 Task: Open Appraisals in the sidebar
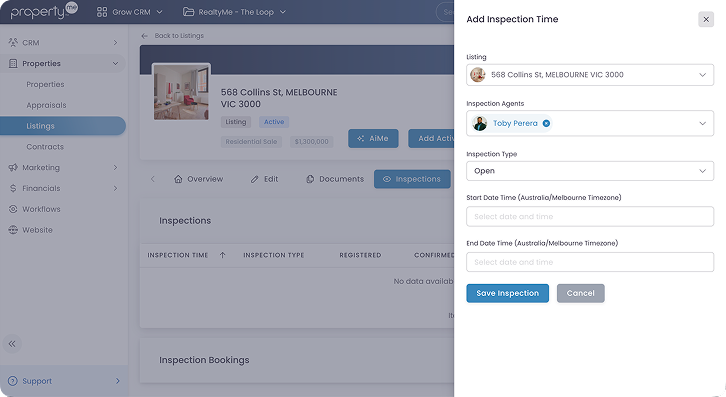(x=46, y=105)
